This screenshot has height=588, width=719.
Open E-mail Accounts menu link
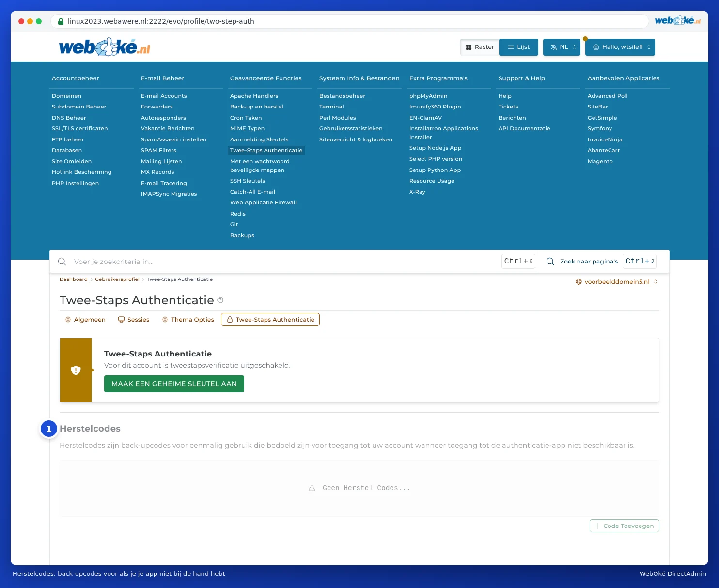[x=164, y=96]
